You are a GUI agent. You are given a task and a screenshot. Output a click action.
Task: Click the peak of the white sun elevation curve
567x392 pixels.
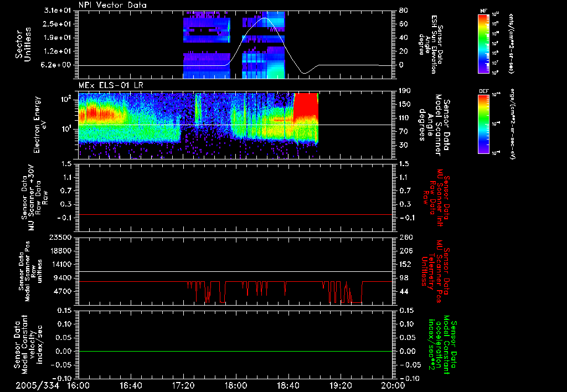[265, 18]
